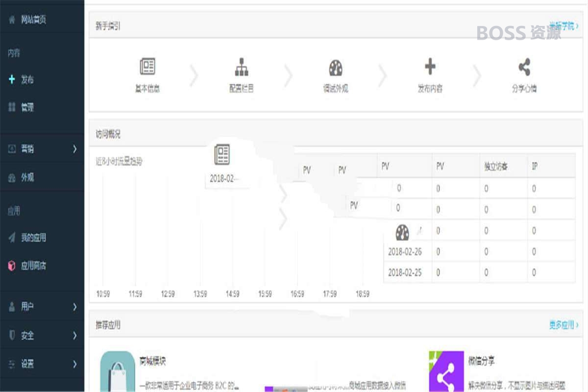Click the plus icon beside 发布
The image size is (588, 392).
click(x=12, y=79)
